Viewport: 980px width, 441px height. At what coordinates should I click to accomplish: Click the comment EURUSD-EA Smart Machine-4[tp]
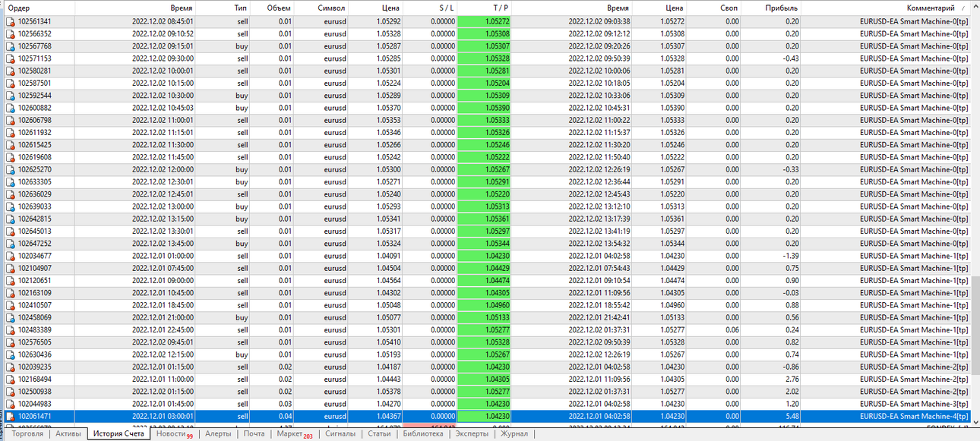point(914,417)
